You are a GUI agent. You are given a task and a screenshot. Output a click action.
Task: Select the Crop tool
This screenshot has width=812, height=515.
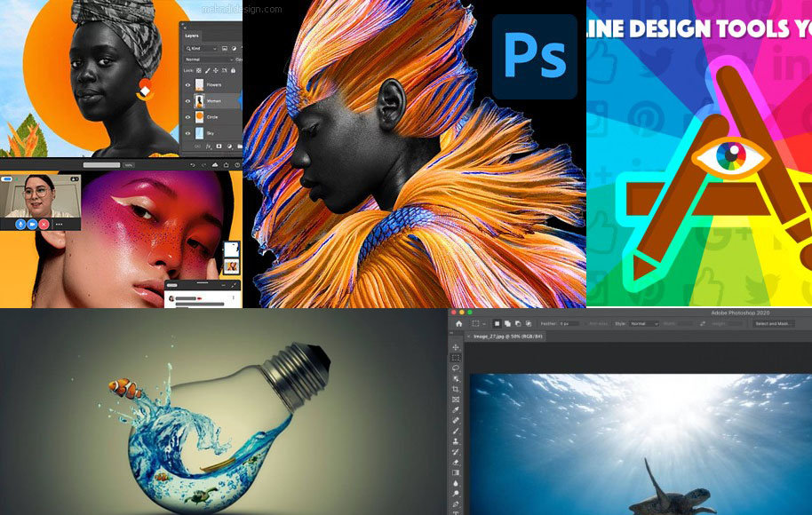pyautogui.click(x=456, y=389)
